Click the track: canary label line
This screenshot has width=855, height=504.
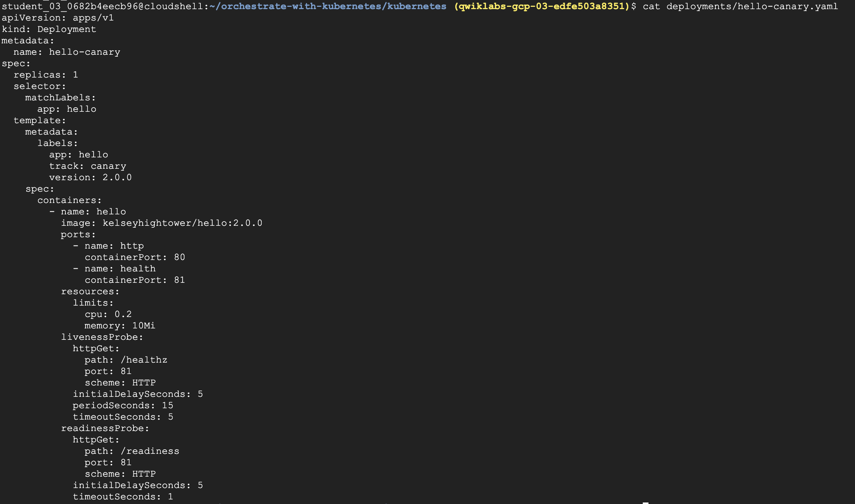[x=87, y=166]
